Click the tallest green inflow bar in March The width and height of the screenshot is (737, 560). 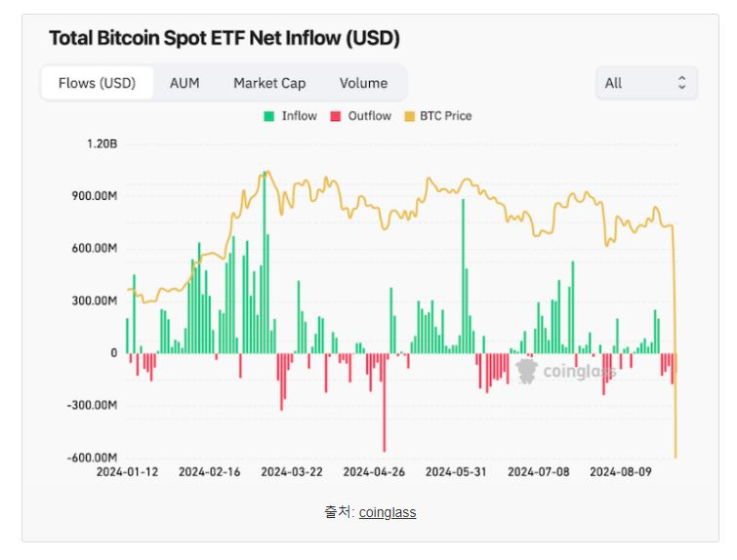coord(265,263)
